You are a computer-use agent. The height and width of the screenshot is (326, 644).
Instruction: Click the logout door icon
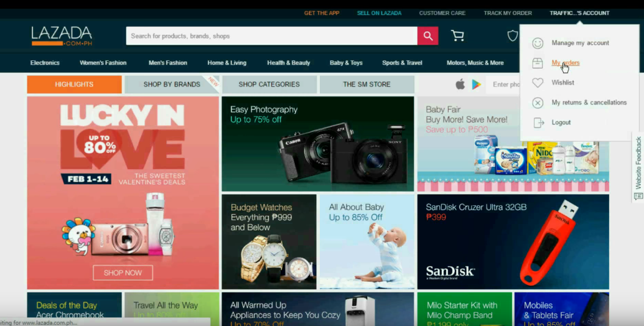538,123
